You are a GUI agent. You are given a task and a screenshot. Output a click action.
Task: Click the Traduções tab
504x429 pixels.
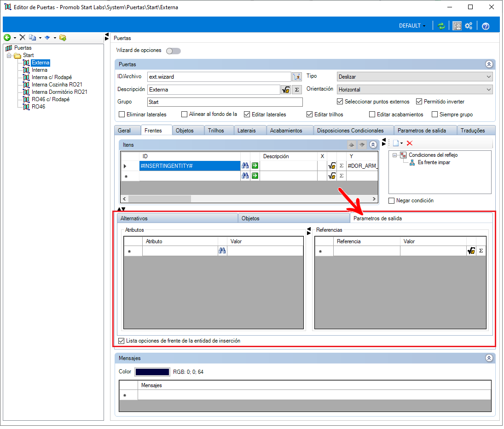tap(476, 132)
